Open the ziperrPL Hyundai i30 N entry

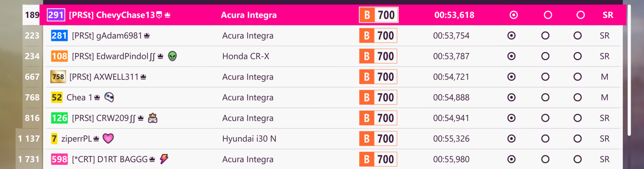coord(333,138)
